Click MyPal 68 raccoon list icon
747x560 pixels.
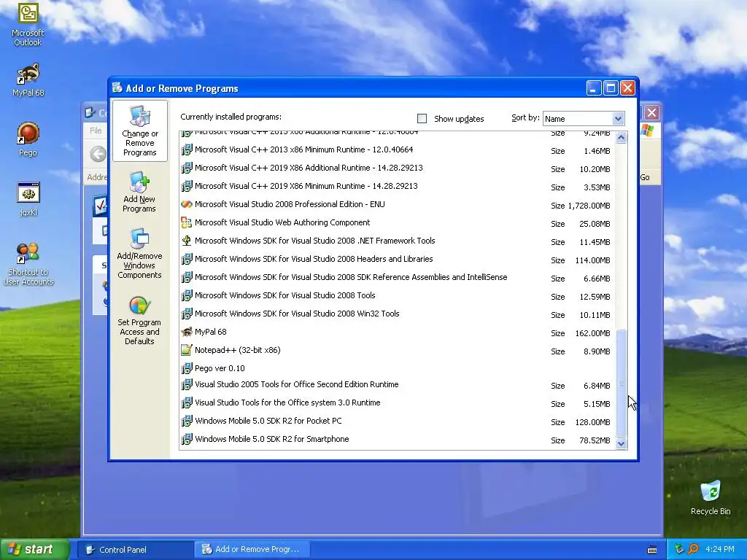pos(186,332)
